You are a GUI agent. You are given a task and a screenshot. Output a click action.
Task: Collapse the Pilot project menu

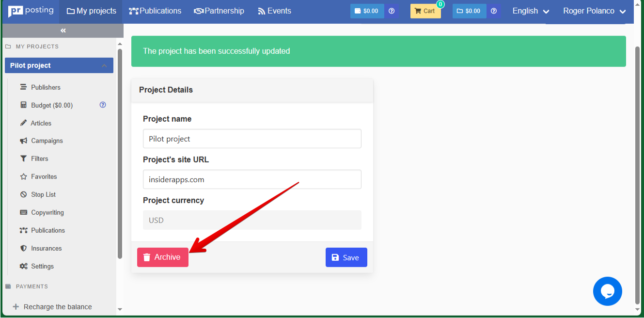click(x=104, y=65)
